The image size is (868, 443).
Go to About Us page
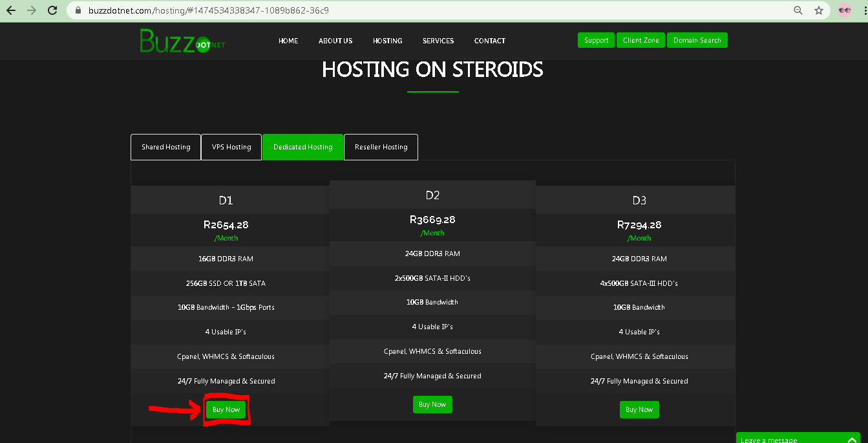coord(335,41)
